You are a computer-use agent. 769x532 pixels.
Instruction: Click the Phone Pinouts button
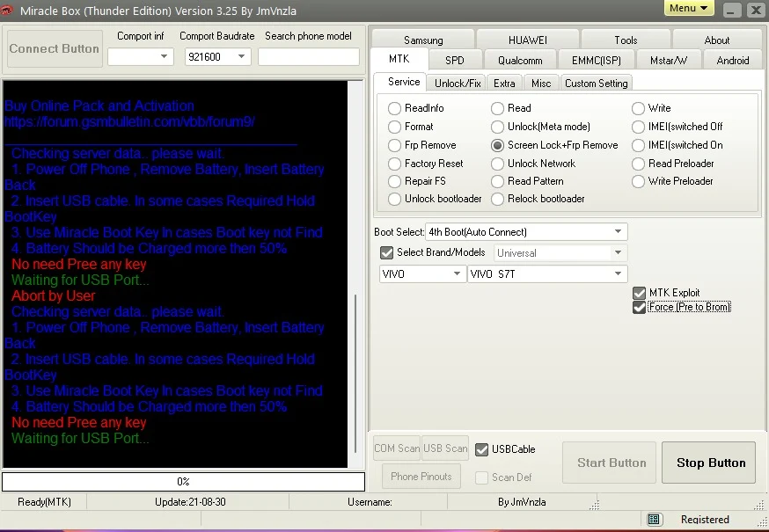(x=421, y=476)
